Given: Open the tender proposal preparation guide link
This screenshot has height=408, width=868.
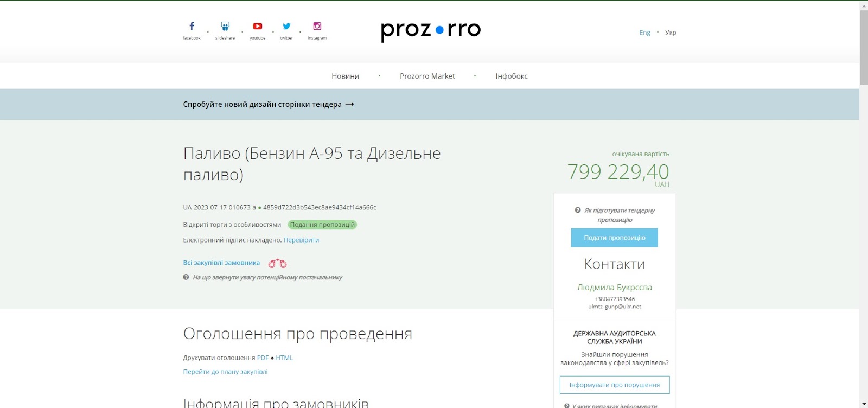Looking at the screenshot, I should click(619, 215).
